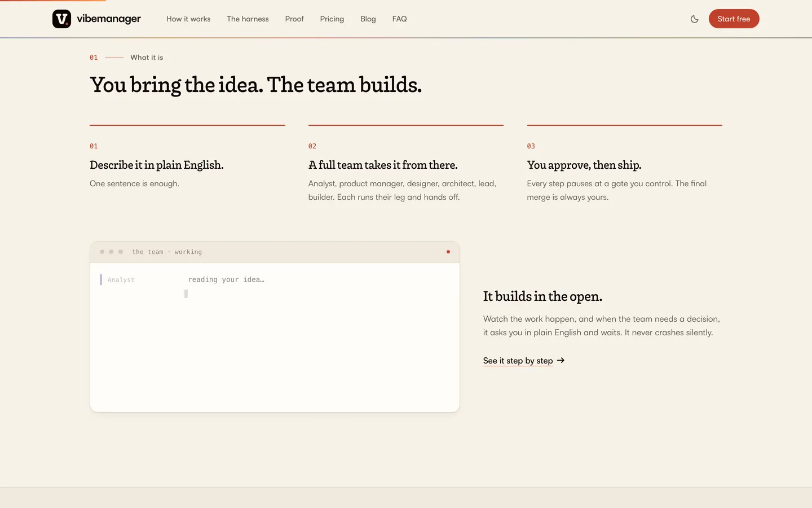The height and width of the screenshot is (508, 812).
Task: Click the What it is section label
Action: click(147, 58)
